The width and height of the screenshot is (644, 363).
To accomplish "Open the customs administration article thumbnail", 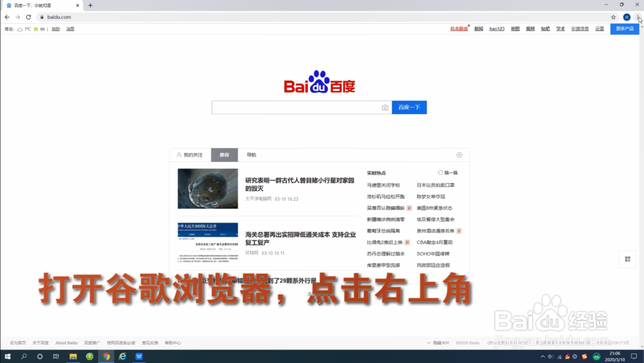I will [x=208, y=242].
